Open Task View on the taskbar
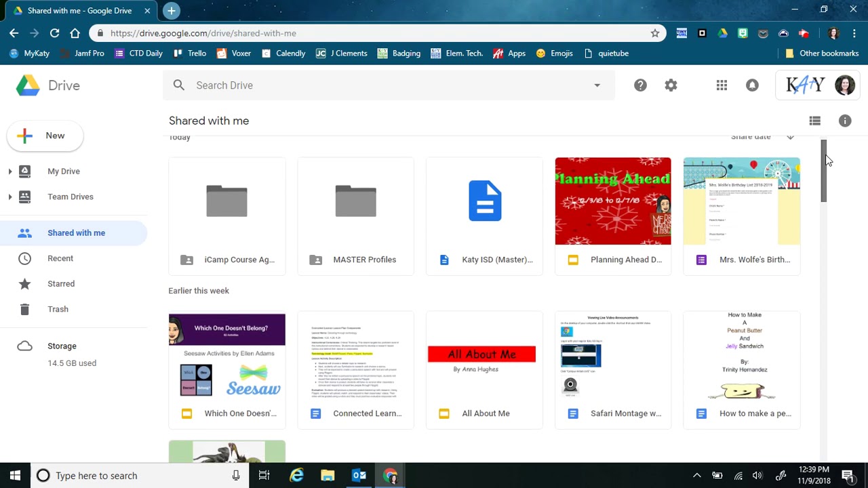868x488 pixels. 264,476
